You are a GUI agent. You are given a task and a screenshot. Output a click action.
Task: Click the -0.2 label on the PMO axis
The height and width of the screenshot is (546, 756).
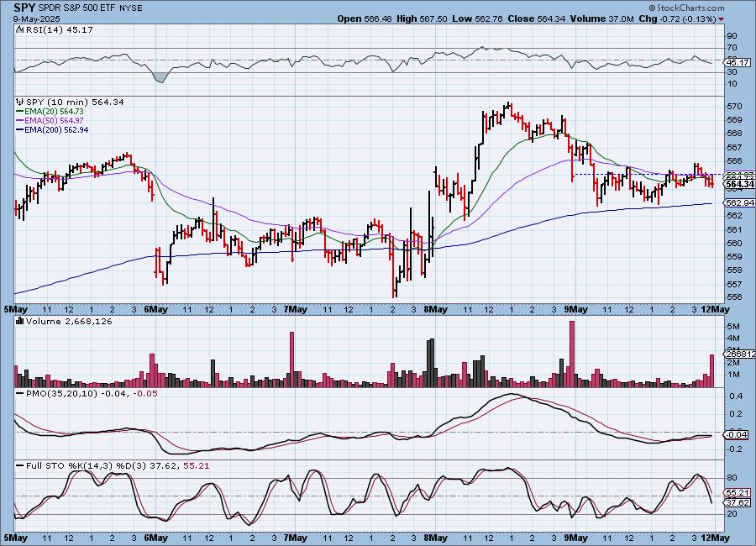click(x=735, y=449)
